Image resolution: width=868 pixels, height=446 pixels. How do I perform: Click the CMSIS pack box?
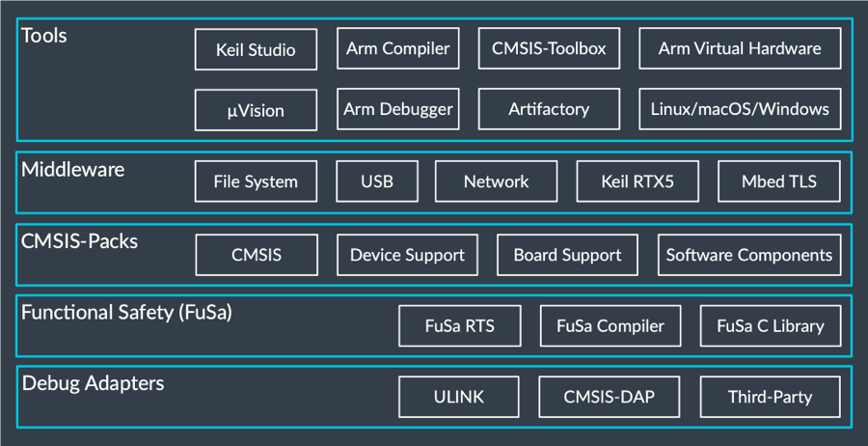click(x=256, y=255)
